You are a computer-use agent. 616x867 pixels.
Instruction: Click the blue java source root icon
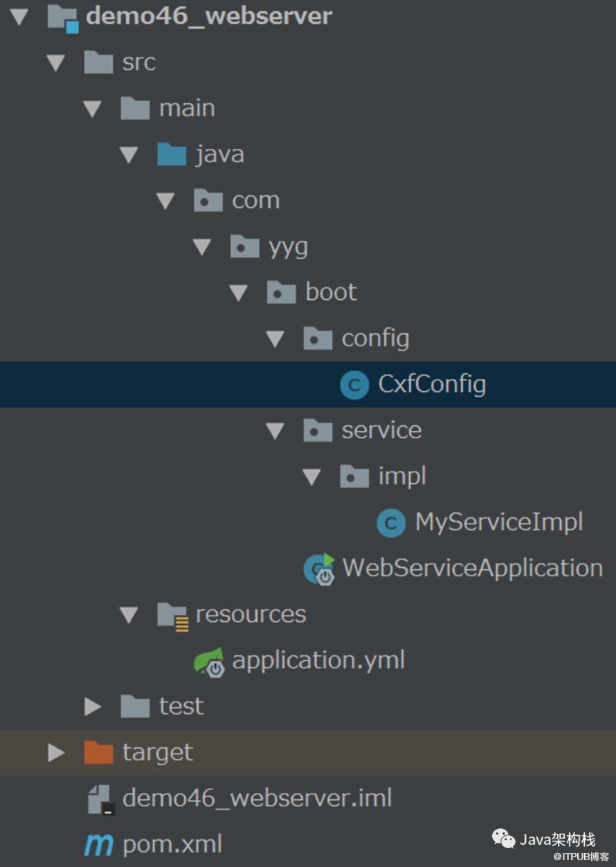click(172, 154)
